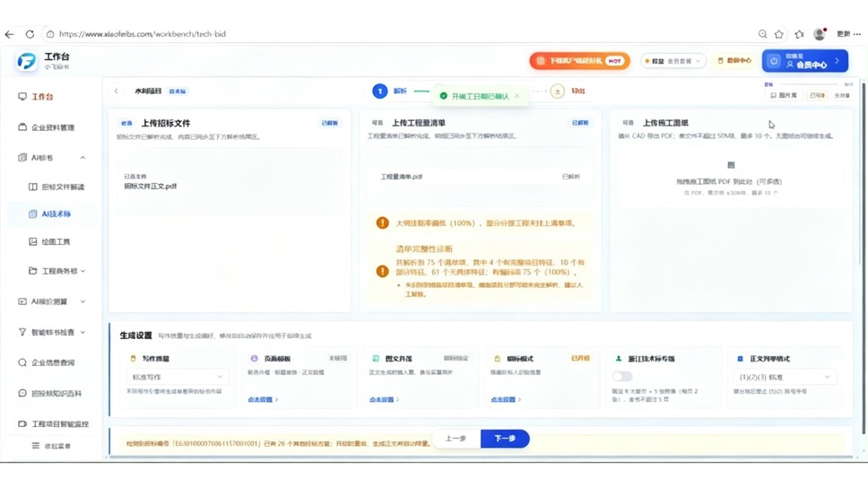
Task: Click funnel icon beside 智能标书检查
Action: (x=22, y=332)
